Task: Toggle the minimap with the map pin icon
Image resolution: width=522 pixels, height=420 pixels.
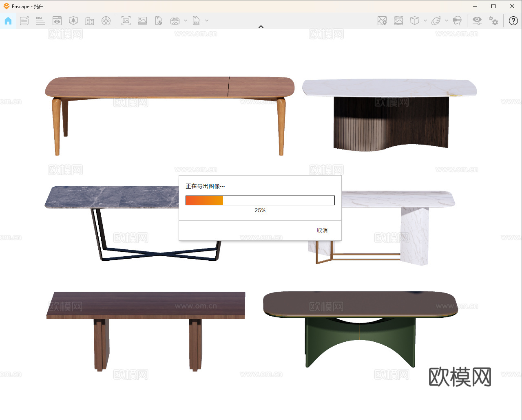Action: [382, 21]
